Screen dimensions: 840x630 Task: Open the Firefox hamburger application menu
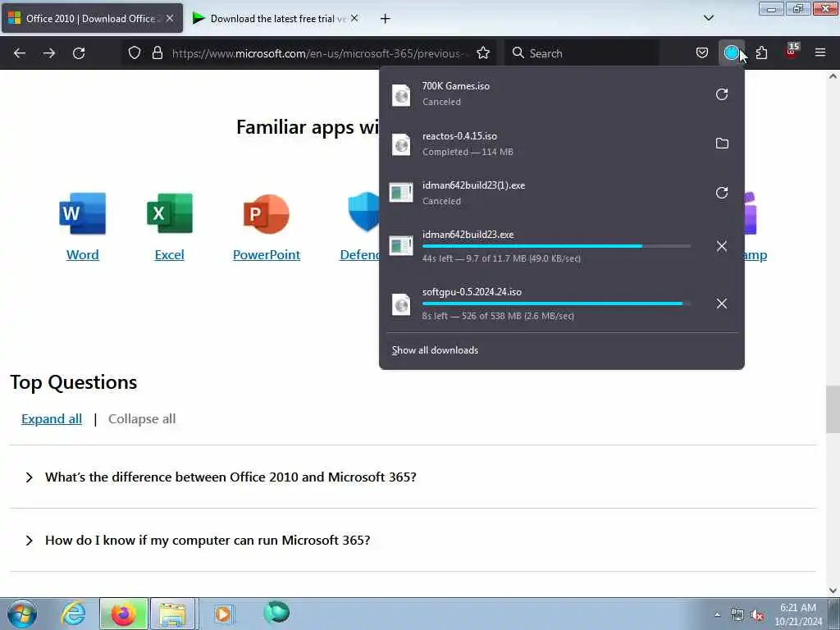pyautogui.click(x=820, y=52)
